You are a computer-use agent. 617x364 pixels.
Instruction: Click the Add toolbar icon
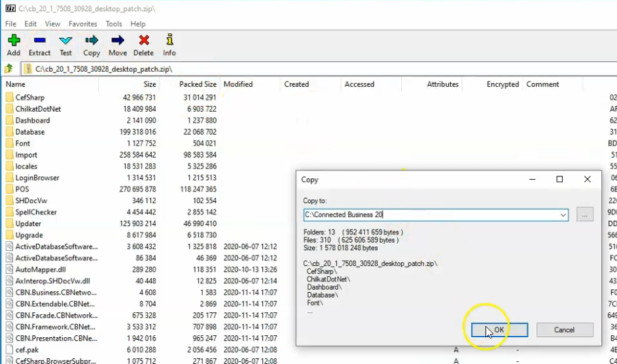coord(14,45)
